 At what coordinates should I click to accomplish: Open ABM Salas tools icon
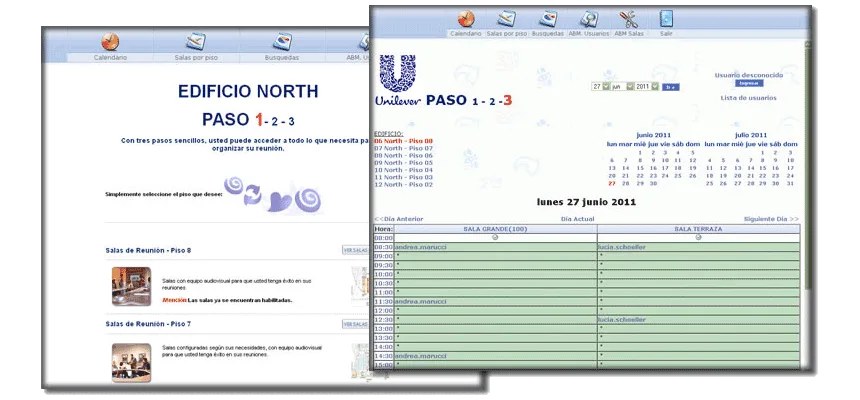(x=629, y=19)
